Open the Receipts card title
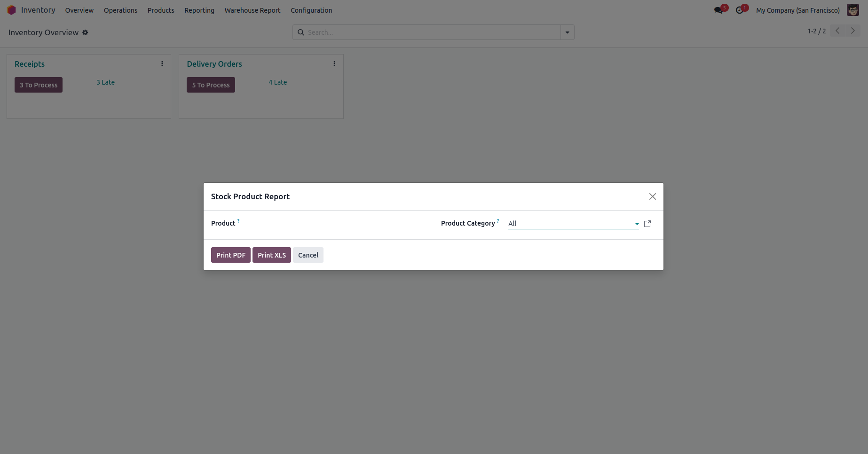This screenshot has height=454, width=868. (30, 64)
